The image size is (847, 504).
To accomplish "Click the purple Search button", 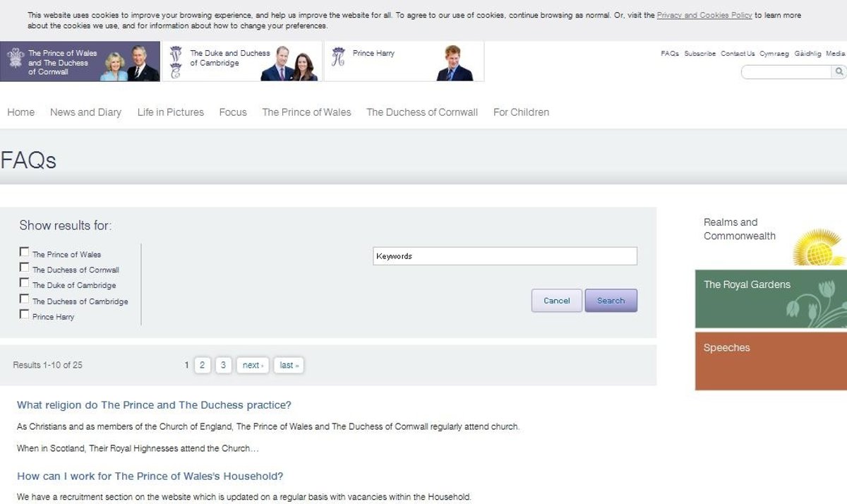I will click(x=611, y=301).
